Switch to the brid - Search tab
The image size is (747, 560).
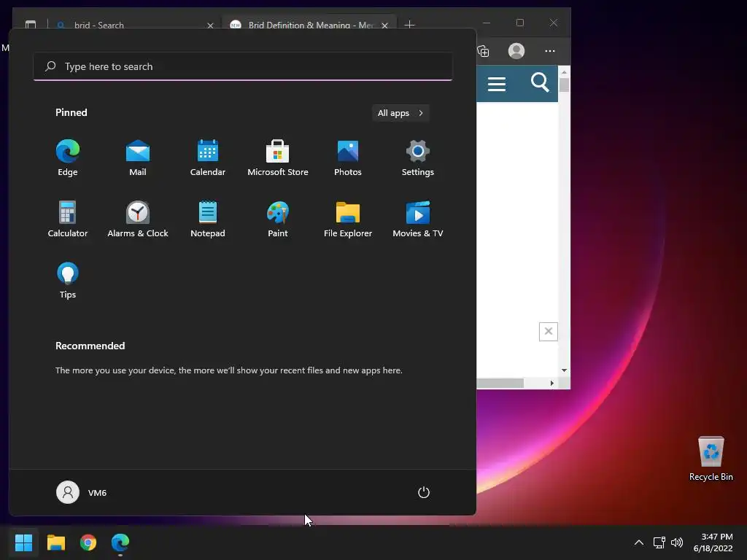point(135,25)
